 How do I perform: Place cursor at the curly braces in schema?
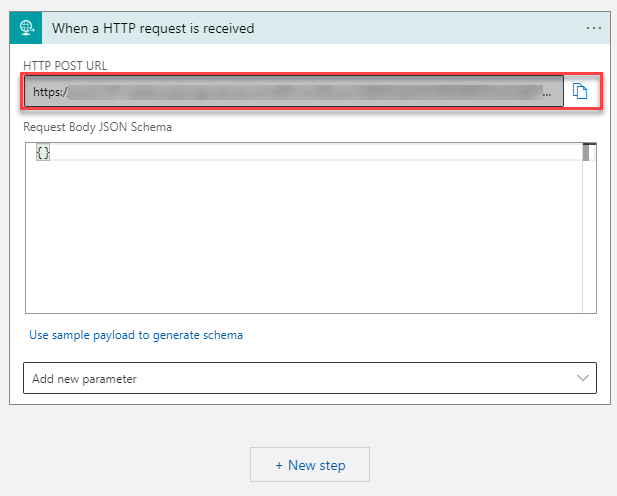43,153
